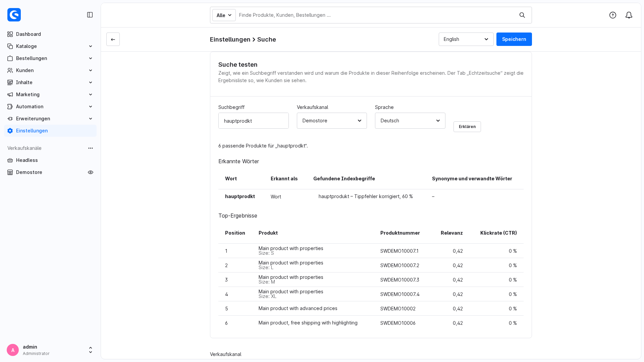Click the Shopware logo icon
Screen dimensions: 644x362
pos(14,15)
